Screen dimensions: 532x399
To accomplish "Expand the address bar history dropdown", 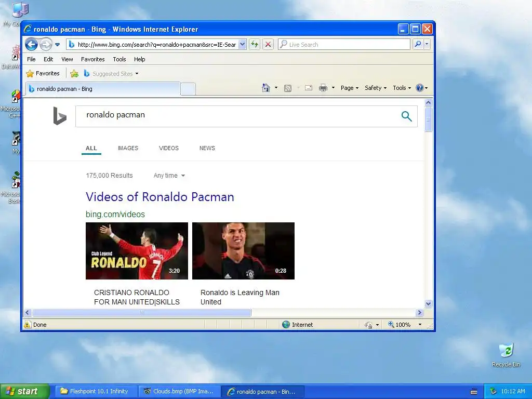I will pos(242,45).
